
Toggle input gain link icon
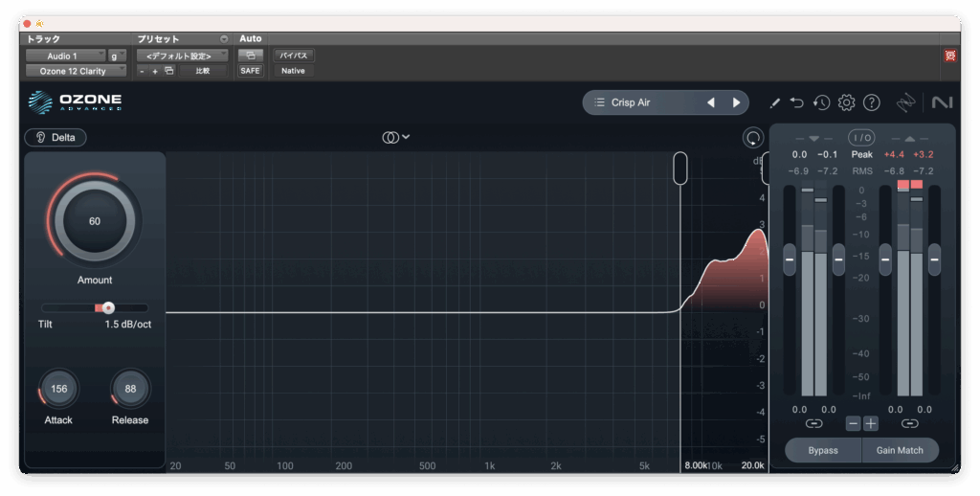point(813,423)
